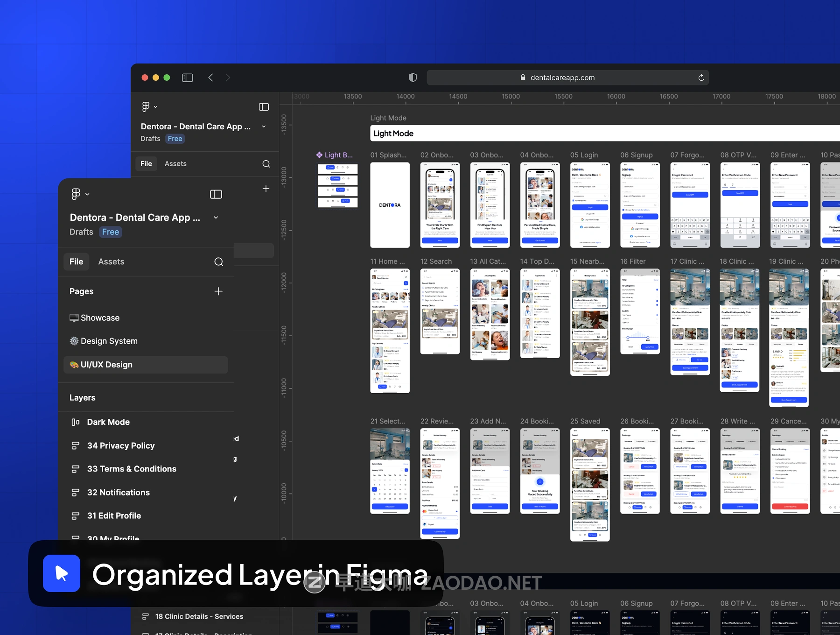
Task: Add a new page with the plus icon
Action: point(218,291)
